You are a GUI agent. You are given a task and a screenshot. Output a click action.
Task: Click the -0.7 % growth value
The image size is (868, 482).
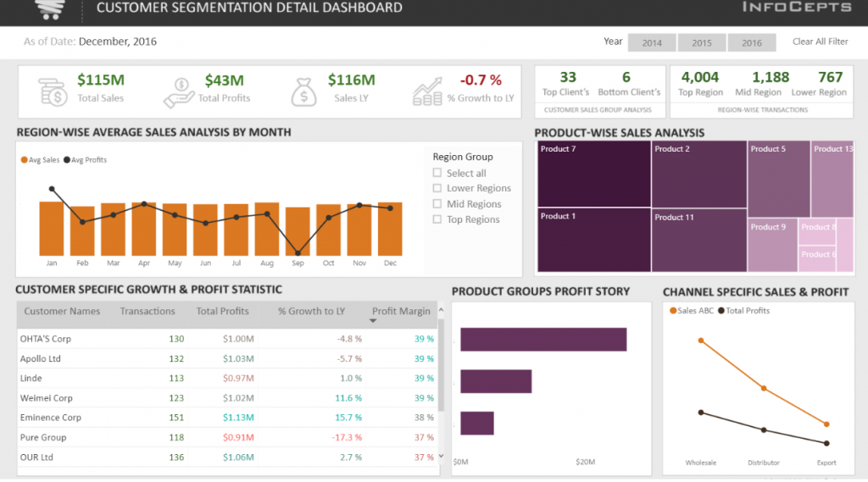[x=481, y=80]
